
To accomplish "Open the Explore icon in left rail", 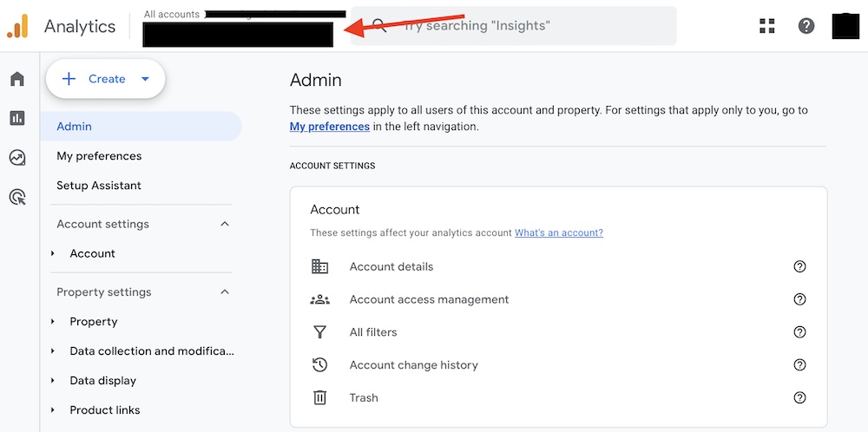I will (x=17, y=158).
